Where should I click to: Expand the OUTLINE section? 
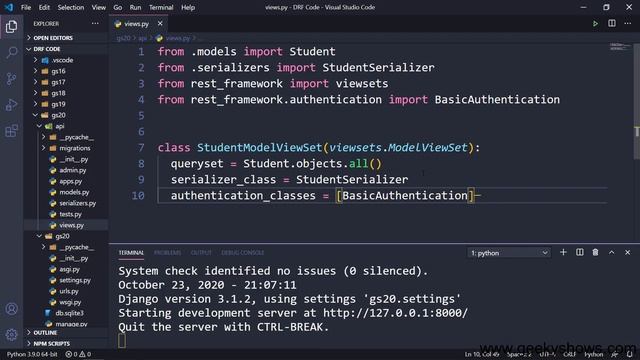(x=65, y=333)
